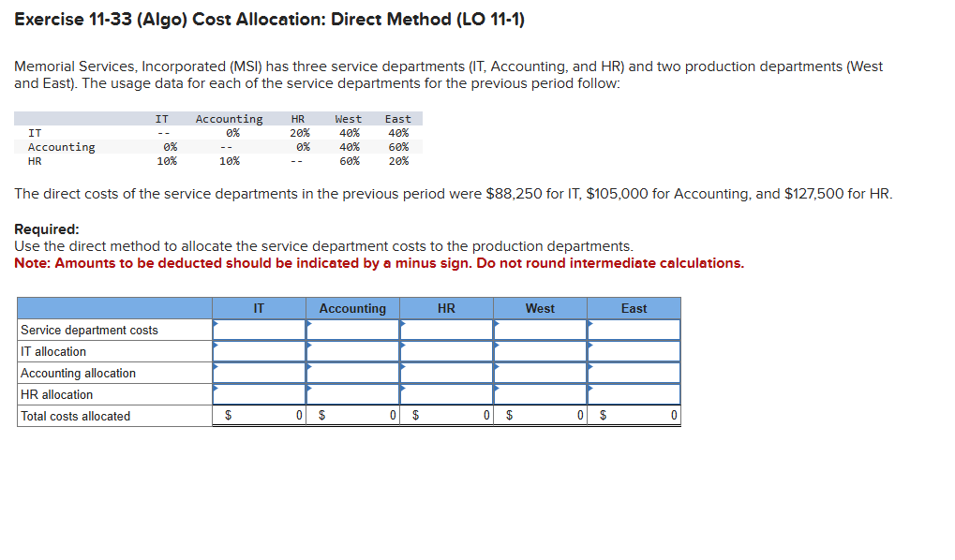The width and height of the screenshot is (955, 560).
Task: Click the HR column header
Action: tap(446, 308)
